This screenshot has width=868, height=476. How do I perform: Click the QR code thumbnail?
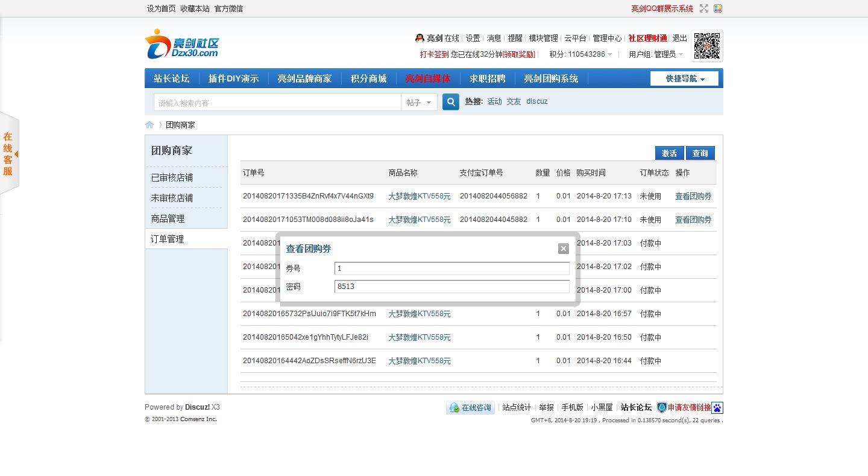(707, 46)
